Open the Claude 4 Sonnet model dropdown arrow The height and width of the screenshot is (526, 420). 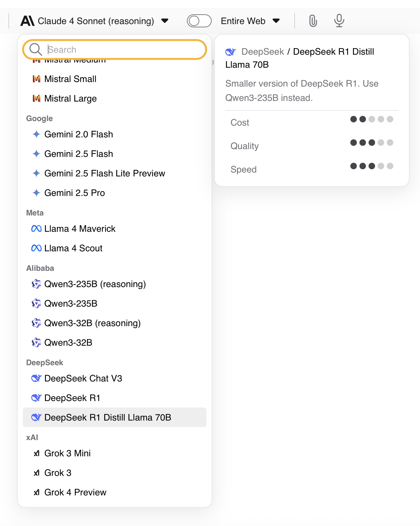point(165,21)
